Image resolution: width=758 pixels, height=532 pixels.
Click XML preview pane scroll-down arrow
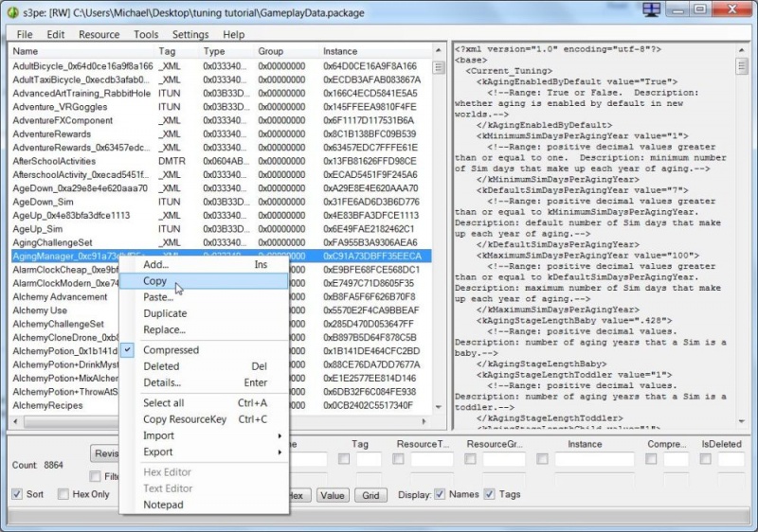[x=743, y=420]
